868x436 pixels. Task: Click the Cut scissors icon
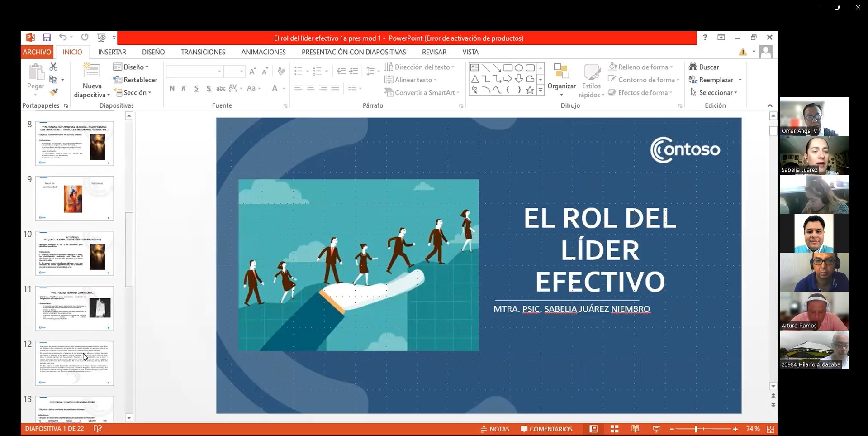point(53,67)
